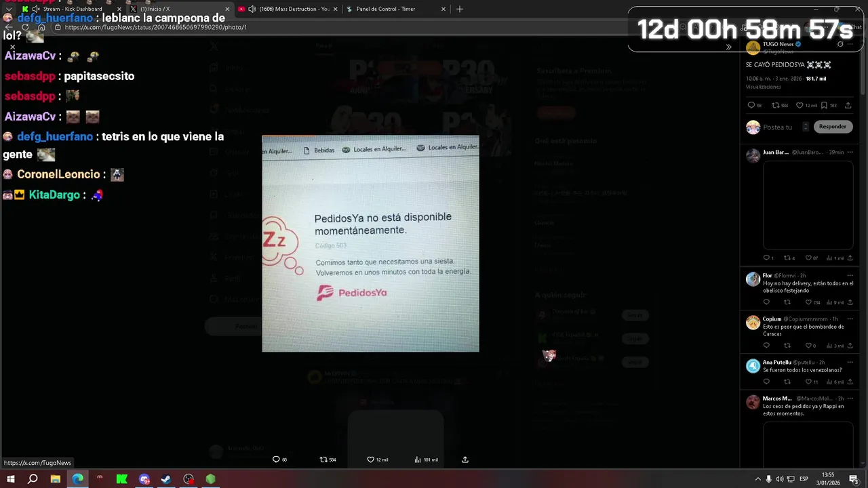Show hidden system tray icons
This screenshot has width=868, height=488.
point(757,479)
